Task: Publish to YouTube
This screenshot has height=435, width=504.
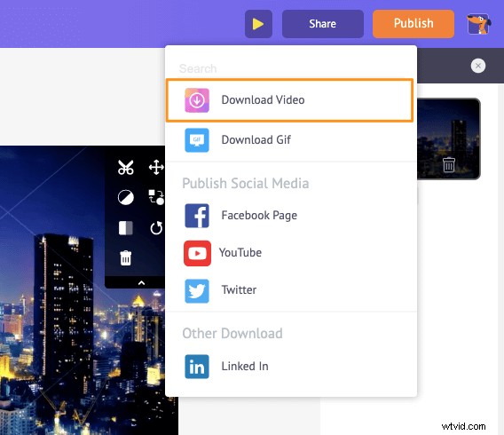Action: point(291,253)
